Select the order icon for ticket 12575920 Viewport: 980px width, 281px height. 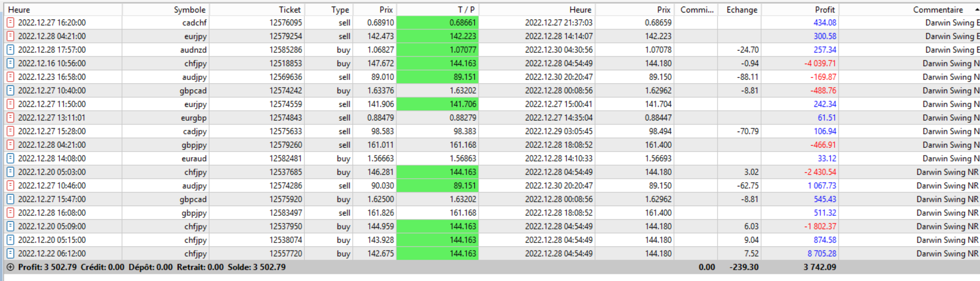[10, 199]
